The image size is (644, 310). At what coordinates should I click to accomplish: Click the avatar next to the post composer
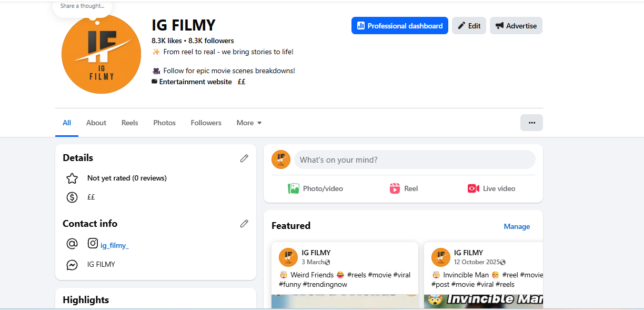tap(281, 159)
